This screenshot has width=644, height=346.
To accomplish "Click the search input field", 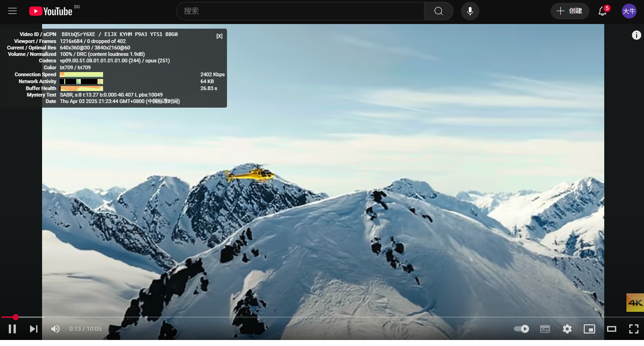I will (x=301, y=11).
